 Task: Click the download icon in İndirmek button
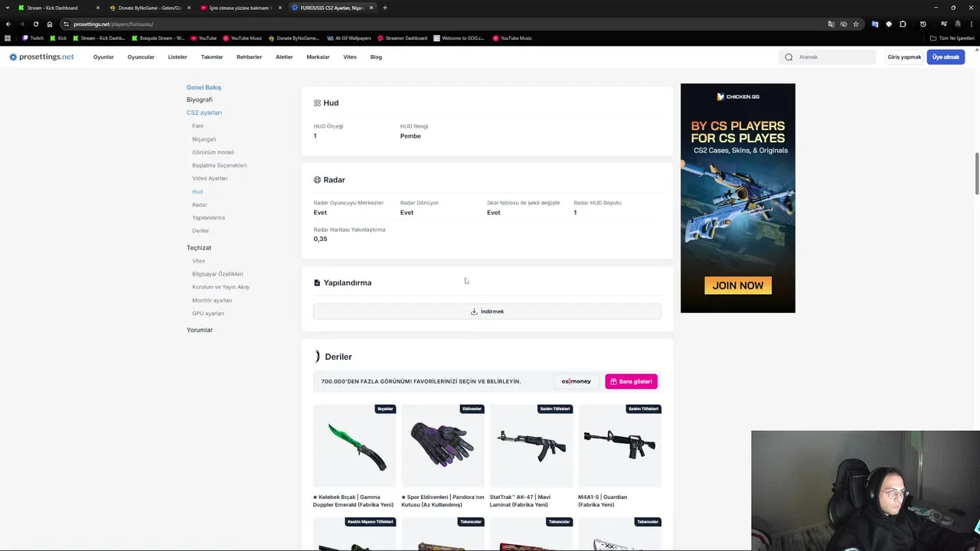(x=474, y=311)
